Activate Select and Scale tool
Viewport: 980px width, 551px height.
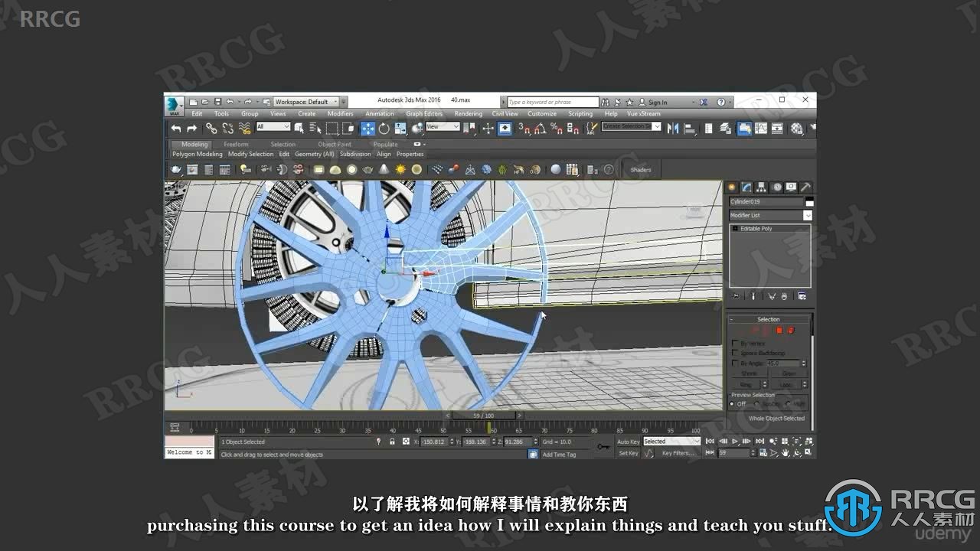400,129
